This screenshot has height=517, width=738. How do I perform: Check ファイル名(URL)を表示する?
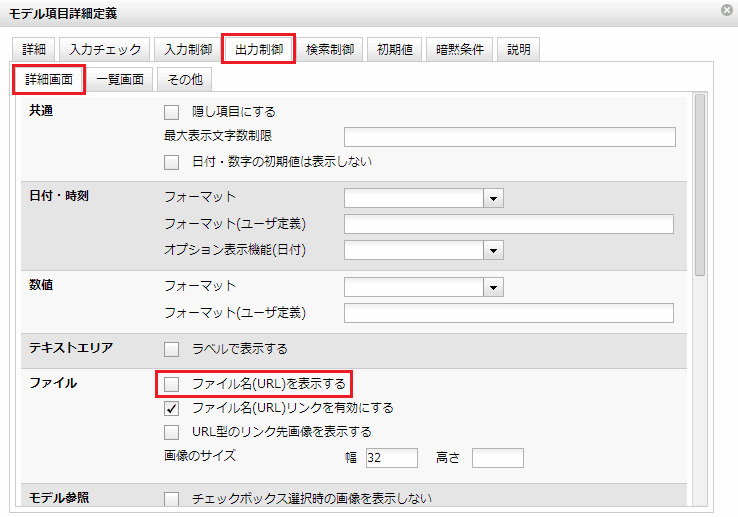[171, 384]
